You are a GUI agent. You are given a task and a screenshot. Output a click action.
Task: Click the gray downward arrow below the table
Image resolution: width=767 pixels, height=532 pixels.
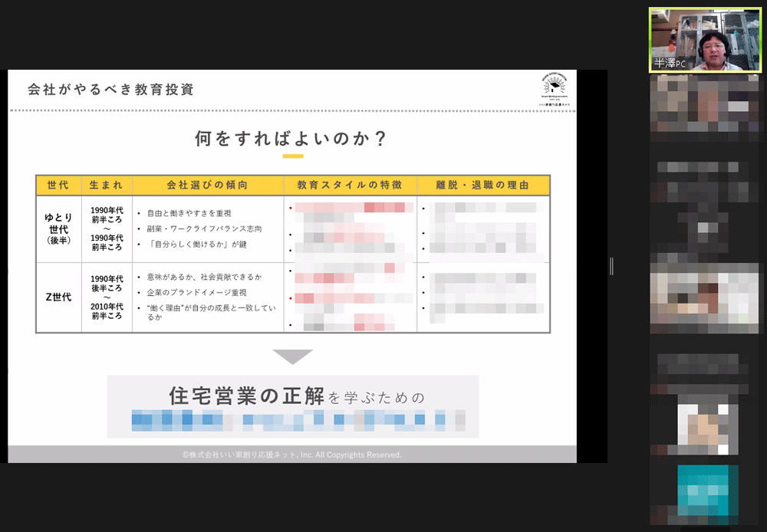click(292, 356)
